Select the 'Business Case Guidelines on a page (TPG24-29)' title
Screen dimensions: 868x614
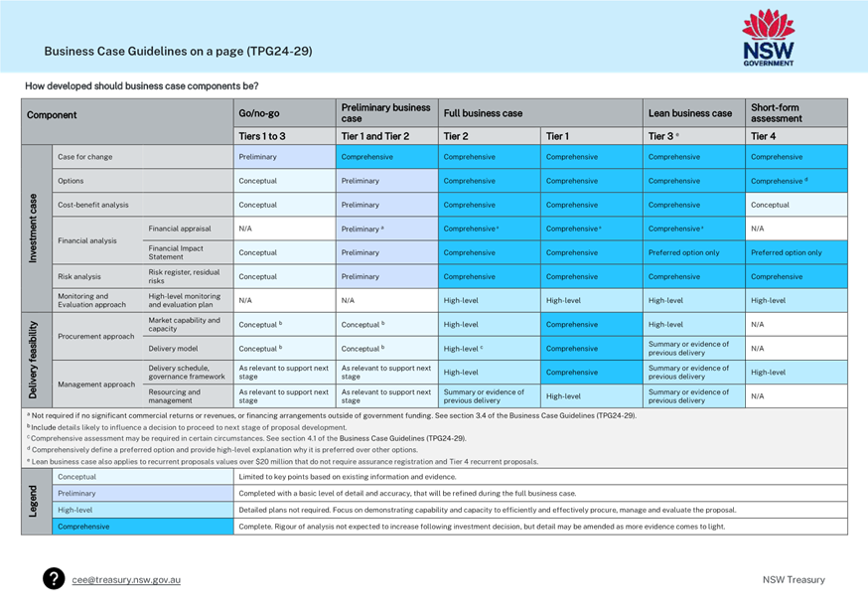pyautogui.click(x=178, y=51)
